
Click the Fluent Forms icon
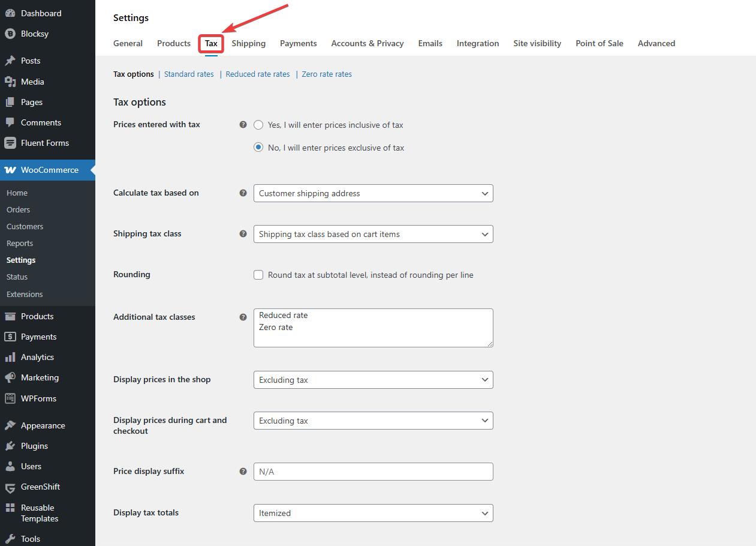tap(10, 143)
